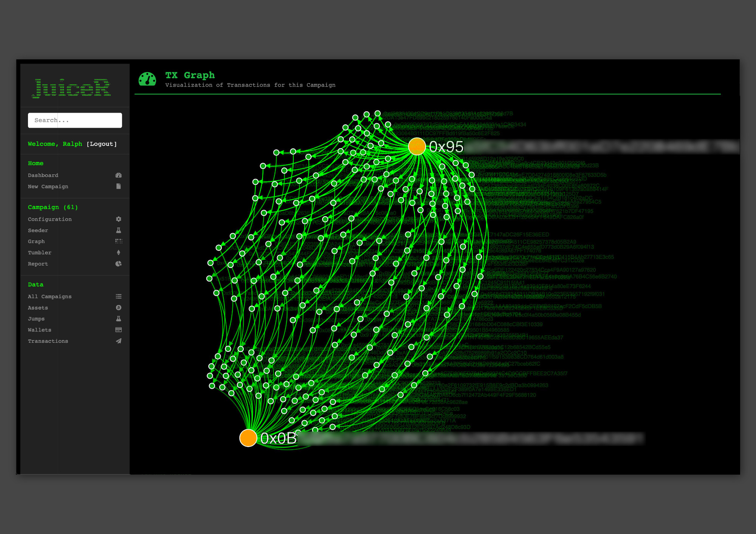Click the TX Graph gauge header icon
The height and width of the screenshot is (534, 756).
[x=147, y=79]
